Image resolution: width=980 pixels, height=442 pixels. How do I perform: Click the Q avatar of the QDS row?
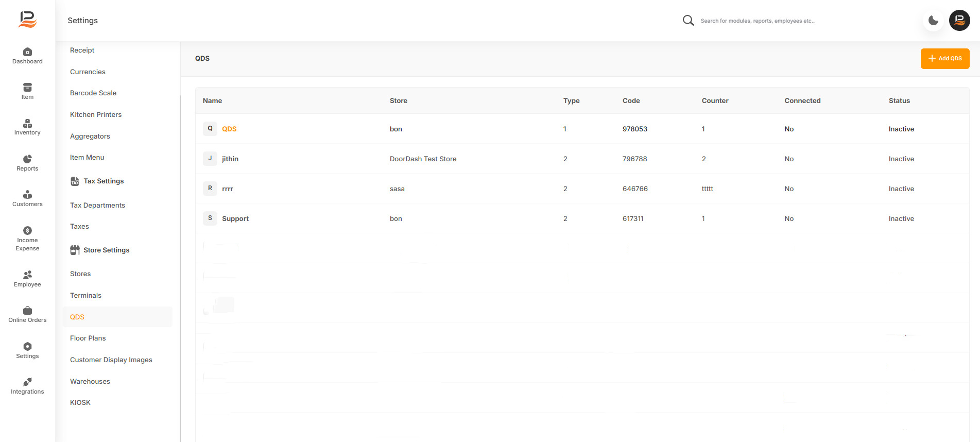210,129
